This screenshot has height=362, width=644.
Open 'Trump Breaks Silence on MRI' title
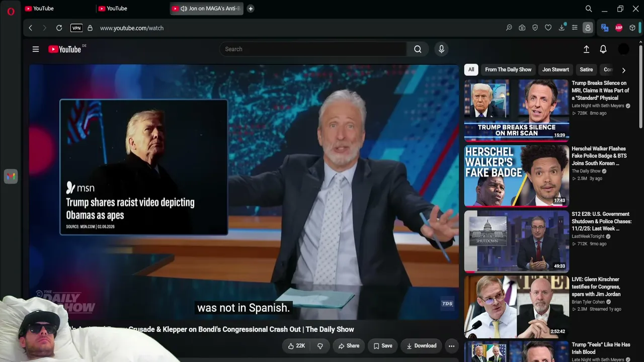600,90
